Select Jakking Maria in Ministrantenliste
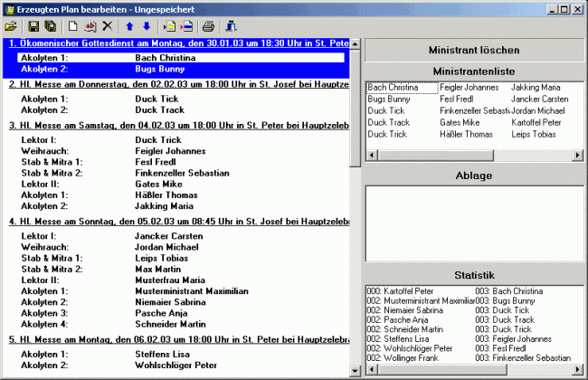This screenshot has height=380, width=588. click(536, 88)
